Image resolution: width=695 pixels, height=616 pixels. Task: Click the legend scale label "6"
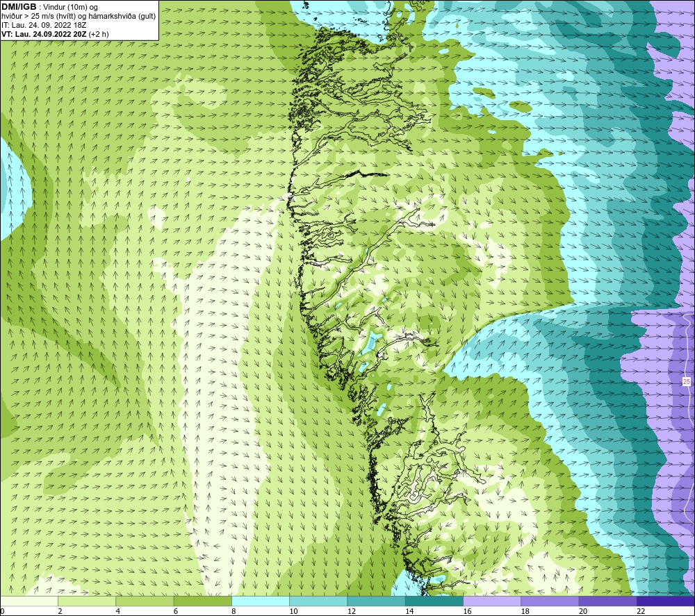click(176, 611)
